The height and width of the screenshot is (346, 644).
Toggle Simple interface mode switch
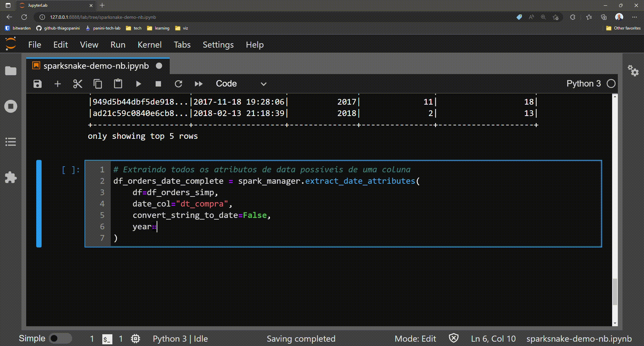(60, 339)
